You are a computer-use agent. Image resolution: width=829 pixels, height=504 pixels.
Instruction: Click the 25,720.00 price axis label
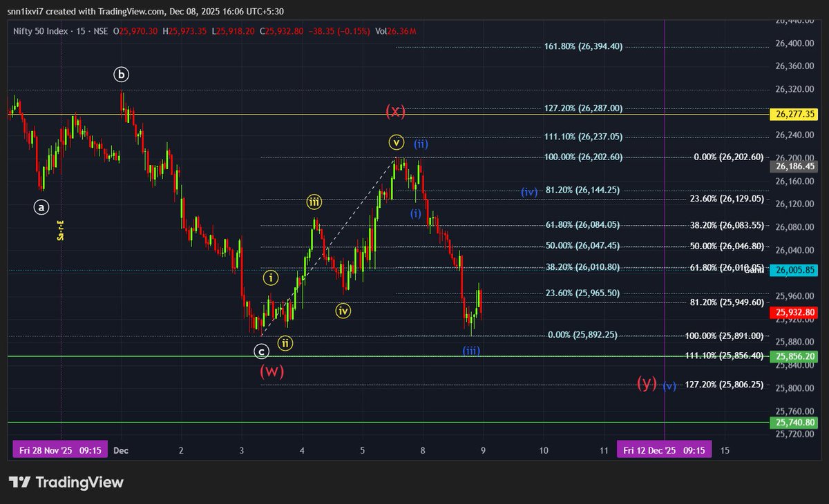coord(794,434)
